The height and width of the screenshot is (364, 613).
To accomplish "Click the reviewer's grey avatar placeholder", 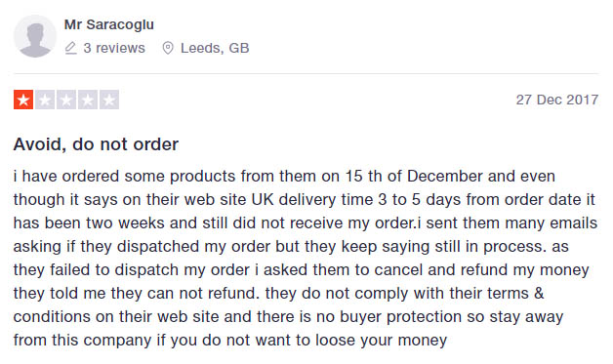I will [x=35, y=36].
